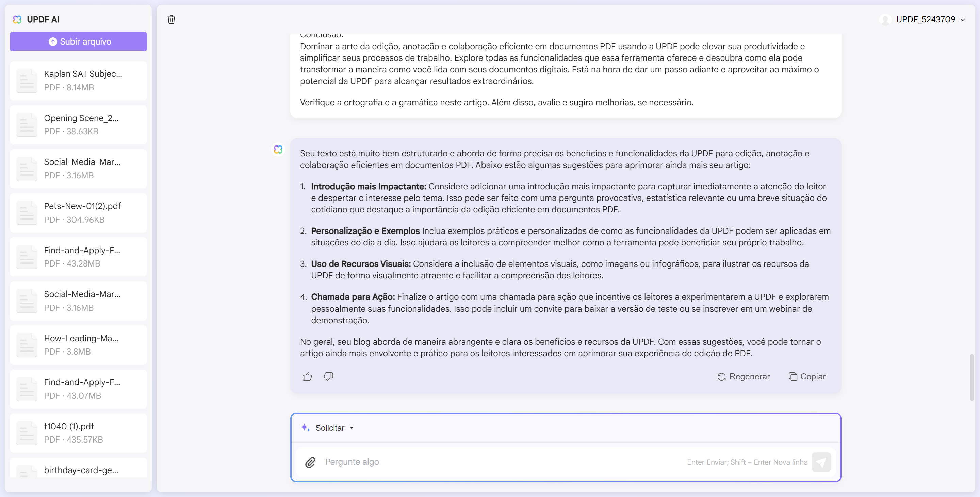The height and width of the screenshot is (497, 980).
Task: Click the Pergunte algo input field
Action: [x=502, y=462]
